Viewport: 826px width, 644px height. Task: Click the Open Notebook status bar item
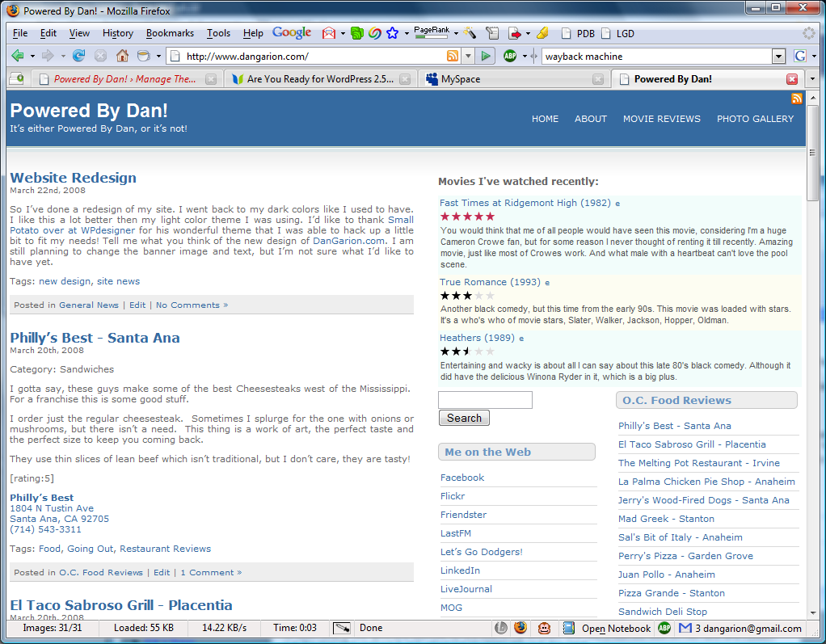(x=615, y=628)
